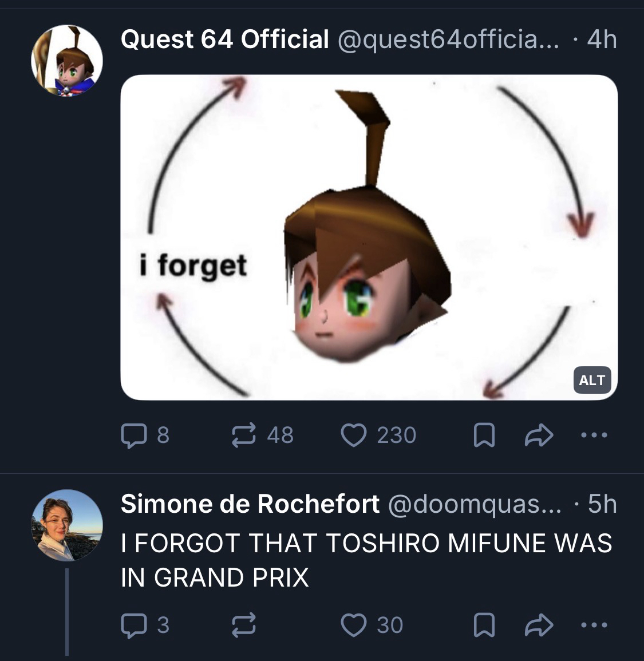
Task: Open the Toshiro Mifune Grand Prix post text
Action: pos(366,560)
